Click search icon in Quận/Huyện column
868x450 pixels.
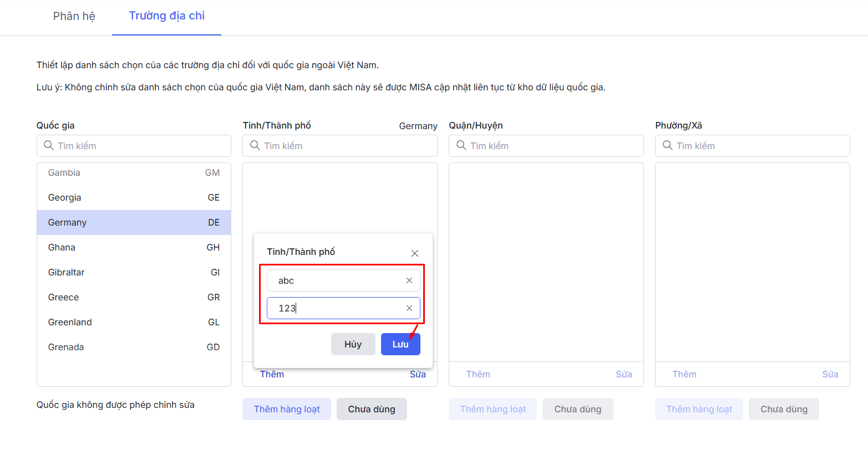[x=461, y=146]
